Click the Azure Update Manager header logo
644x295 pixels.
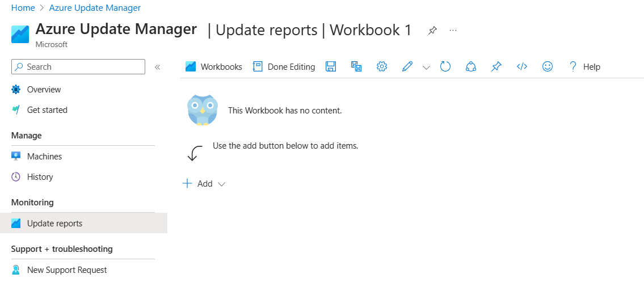[20, 34]
